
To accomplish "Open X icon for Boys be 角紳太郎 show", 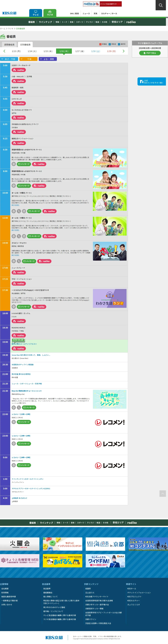I will 19,408.
